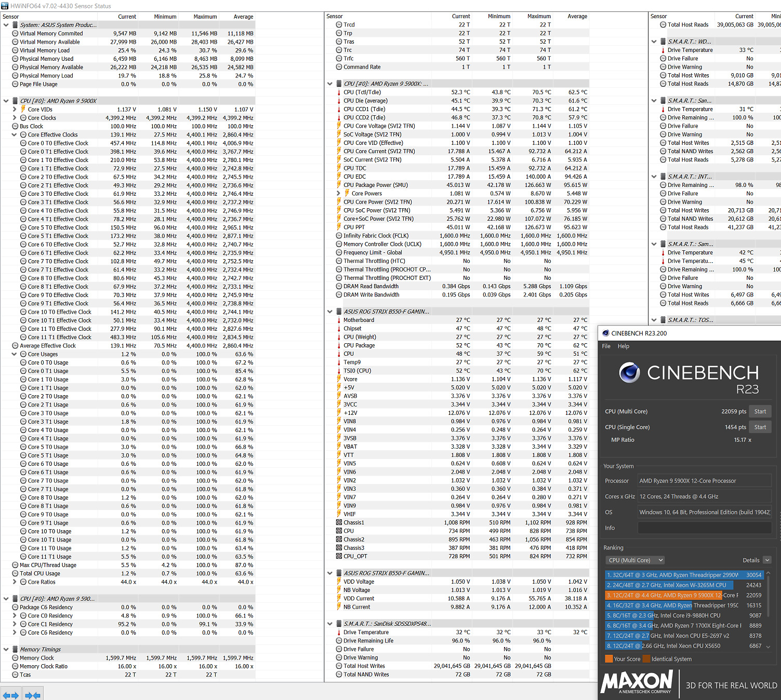This screenshot has width=781, height=700.
Task: Click the lightning icon beside +12V
Action: point(339,413)
